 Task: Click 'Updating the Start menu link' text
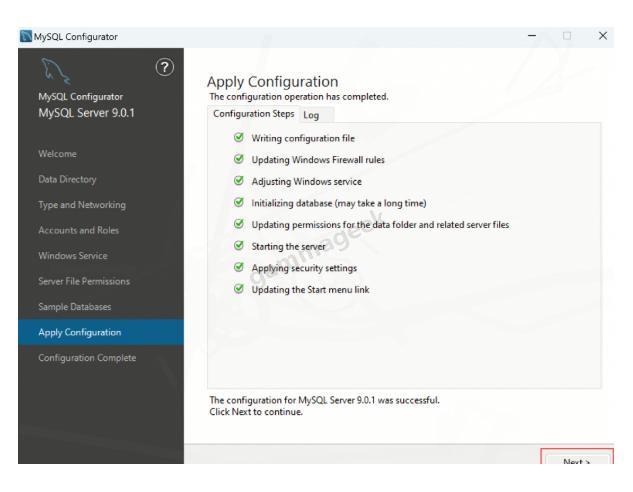coord(310,290)
